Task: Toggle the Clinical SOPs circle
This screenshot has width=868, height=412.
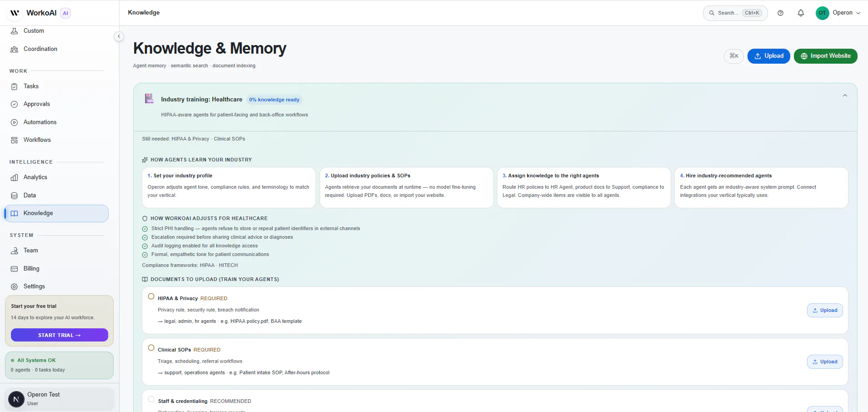Action: click(x=151, y=348)
